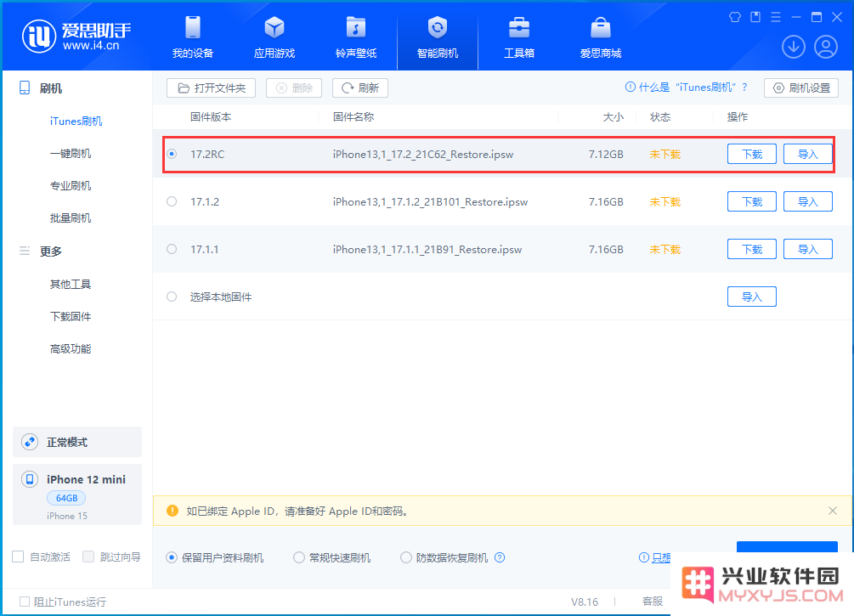854x616 pixels.
Task: Import the 17.1.1 firmware file
Action: click(808, 249)
